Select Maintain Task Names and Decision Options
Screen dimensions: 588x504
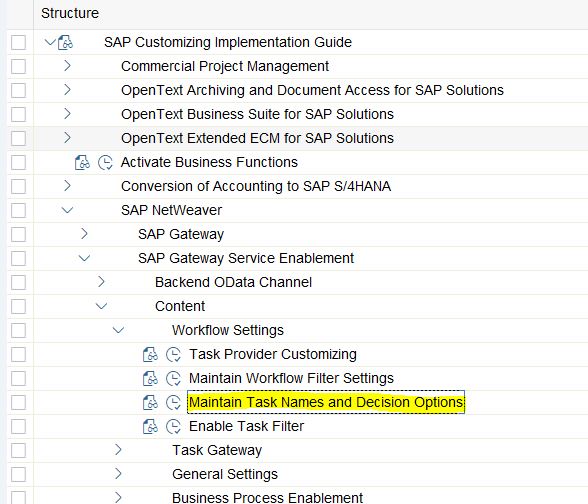click(x=326, y=402)
